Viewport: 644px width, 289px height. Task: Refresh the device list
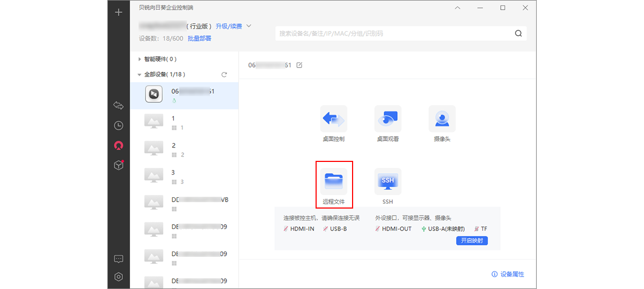(x=224, y=75)
